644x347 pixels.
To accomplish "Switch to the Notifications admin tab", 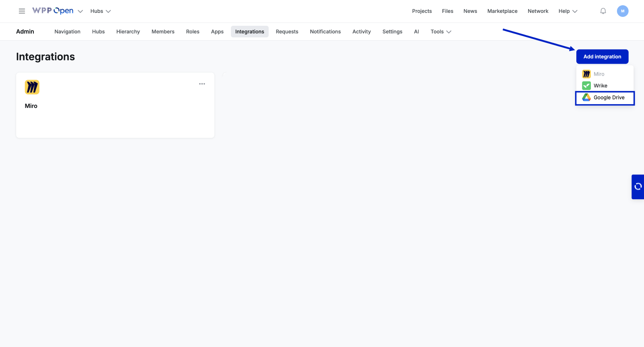I will [x=325, y=32].
